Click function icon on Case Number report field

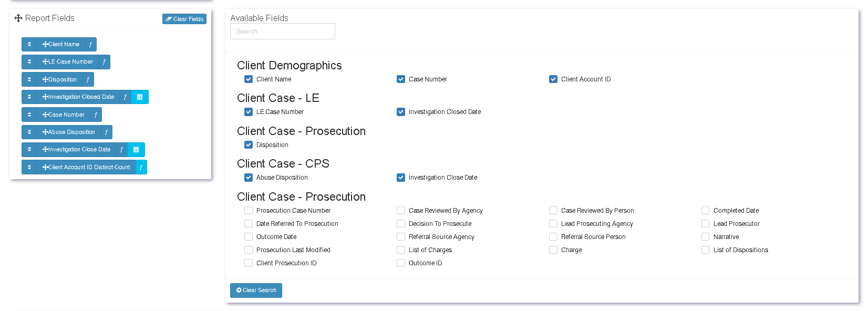[96, 115]
